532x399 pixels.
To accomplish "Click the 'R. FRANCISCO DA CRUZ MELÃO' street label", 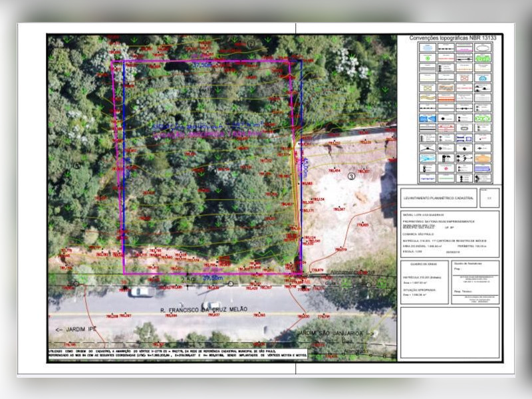I will pyautogui.click(x=203, y=309).
